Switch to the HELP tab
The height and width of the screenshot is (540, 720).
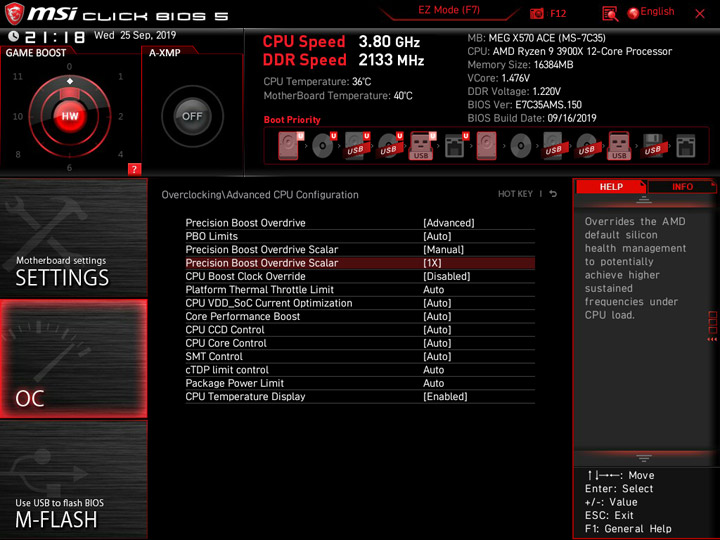(611, 186)
